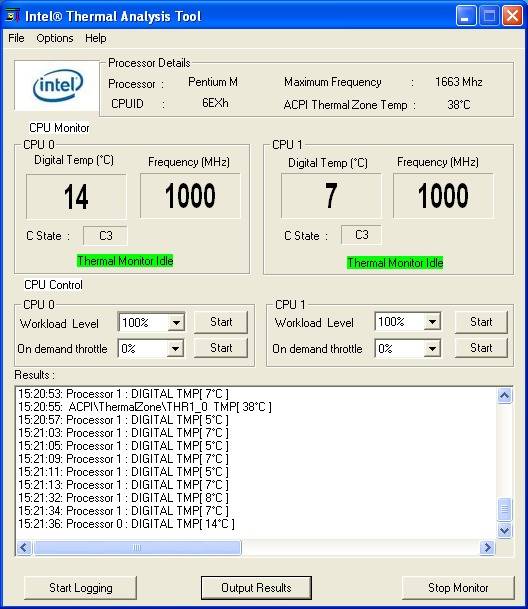The height and width of the screenshot is (609, 528).
Task: Open the Options menu
Action: (x=55, y=38)
